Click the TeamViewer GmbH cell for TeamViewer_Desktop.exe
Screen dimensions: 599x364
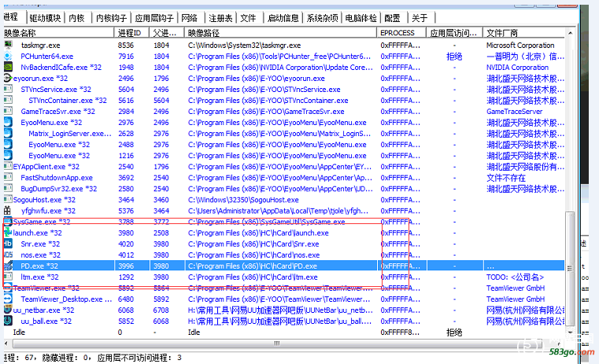click(x=516, y=299)
